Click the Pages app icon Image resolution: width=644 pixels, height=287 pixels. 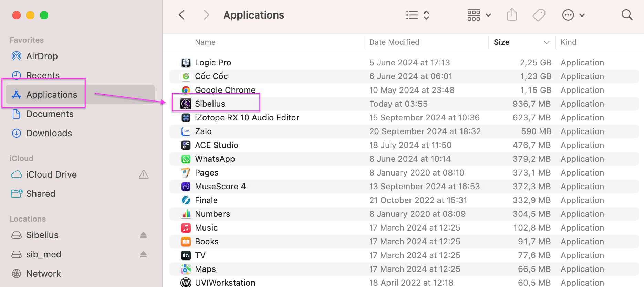pos(186,172)
